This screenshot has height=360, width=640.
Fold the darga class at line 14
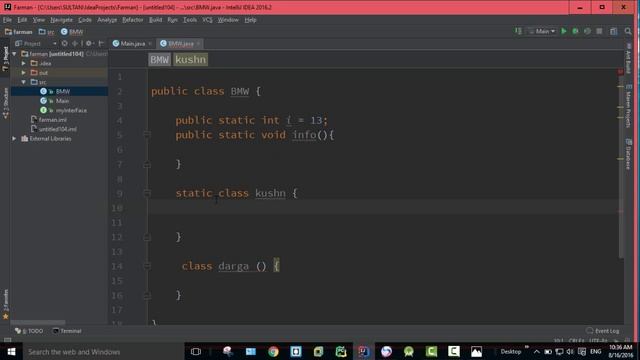[x=147, y=266]
